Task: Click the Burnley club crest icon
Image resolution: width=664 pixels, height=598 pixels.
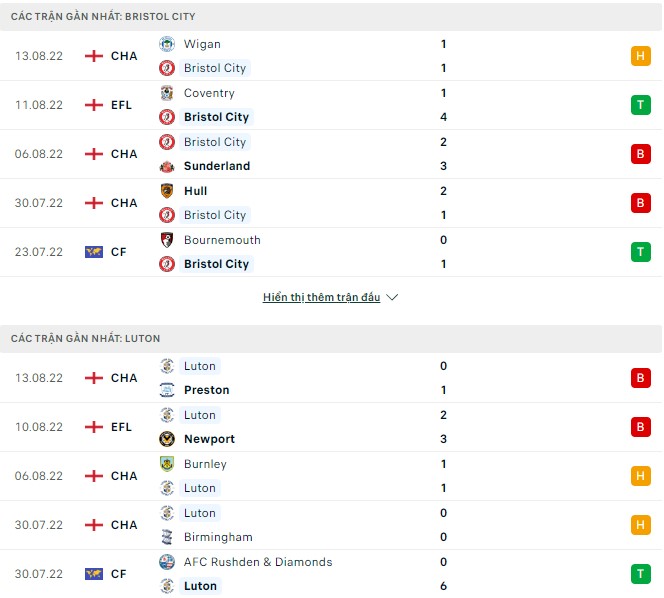Action: (x=167, y=464)
